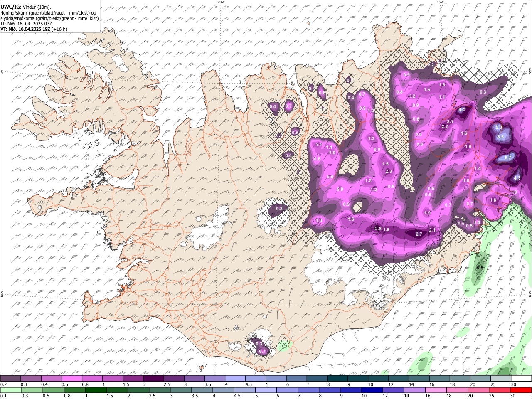Click the 5.0 precipitation value on the map
Viewport: 532px width, 399px height.
pyautogui.click(x=499, y=127)
